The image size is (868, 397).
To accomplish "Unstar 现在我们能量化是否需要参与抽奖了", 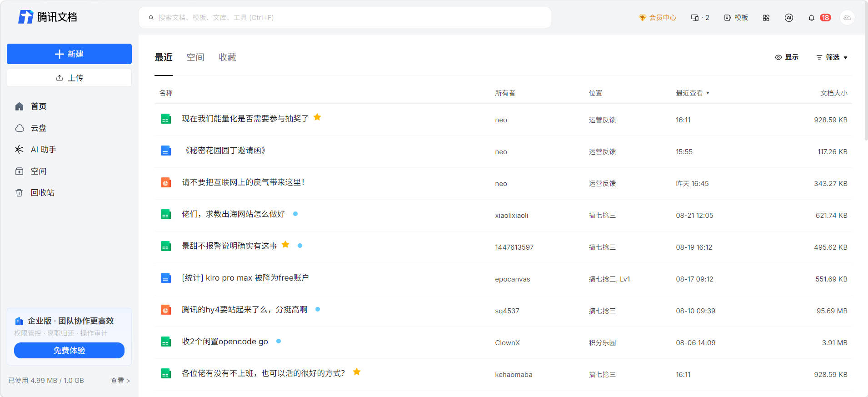I will pyautogui.click(x=317, y=117).
